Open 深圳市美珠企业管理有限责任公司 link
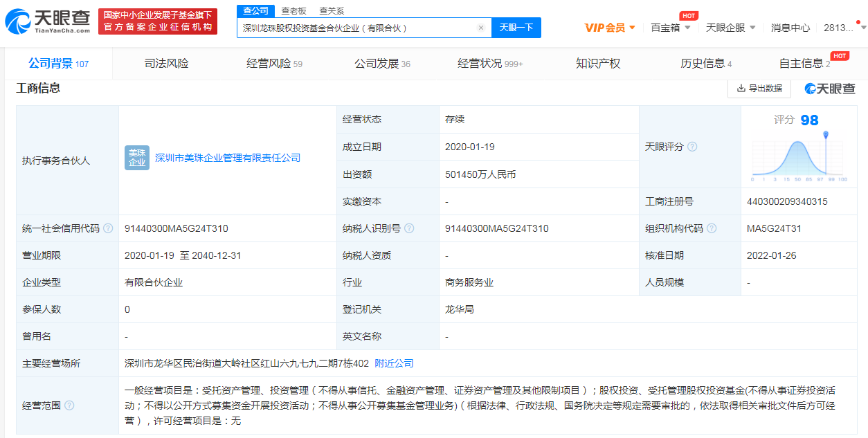Viewport: 868px width, 438px height. tap(228, 158)
